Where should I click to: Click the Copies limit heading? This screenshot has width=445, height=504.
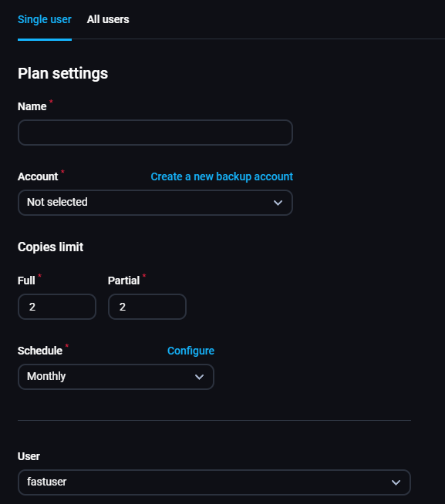tap(51, 247)
